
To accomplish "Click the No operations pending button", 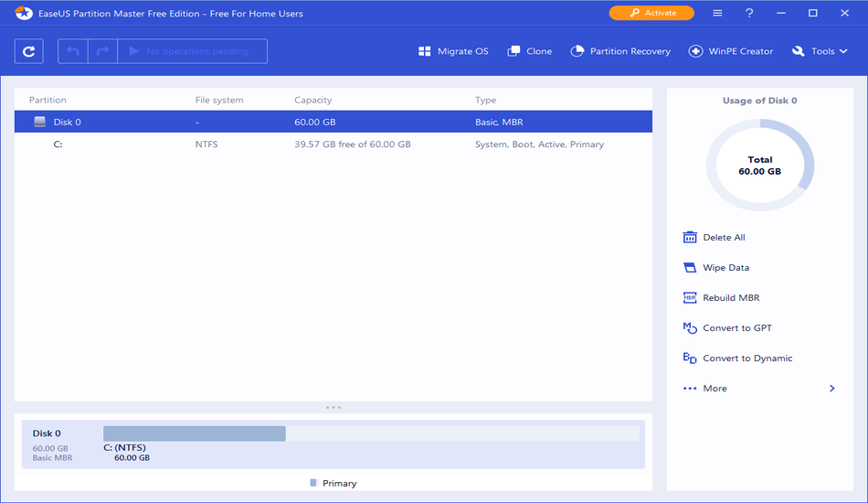I will click(x=192, y=51).
